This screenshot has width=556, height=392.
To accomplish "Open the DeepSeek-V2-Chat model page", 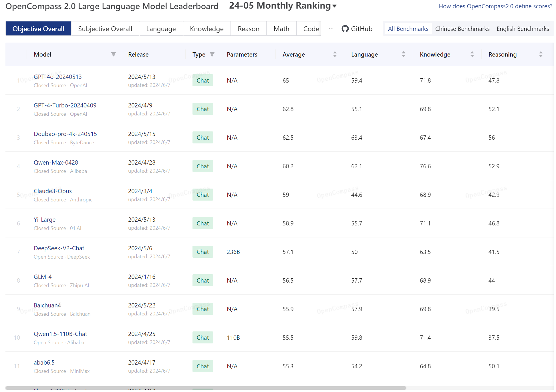I will point(59,248).
